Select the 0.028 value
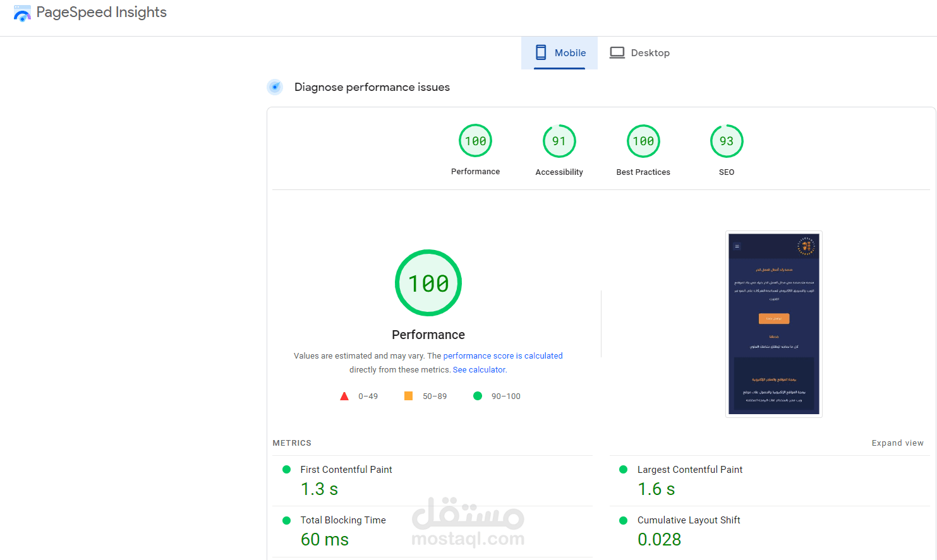Screen dimensions: 937x560 point(659,540)
